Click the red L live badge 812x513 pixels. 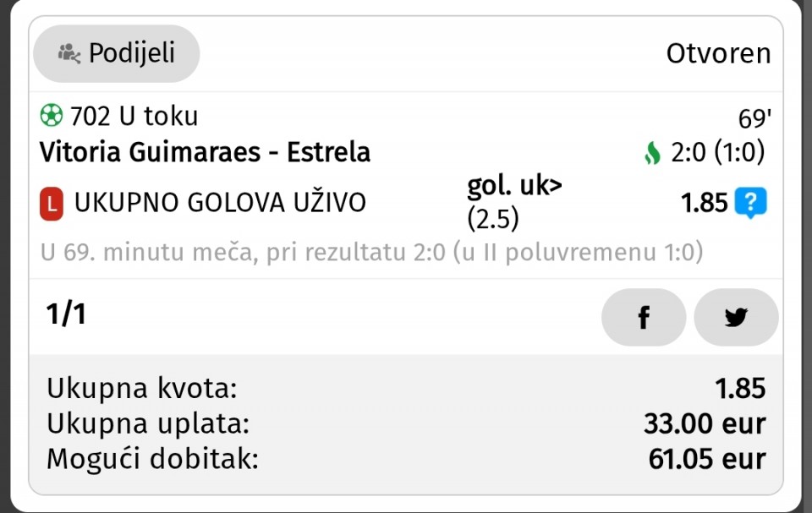tap(52, 203)
